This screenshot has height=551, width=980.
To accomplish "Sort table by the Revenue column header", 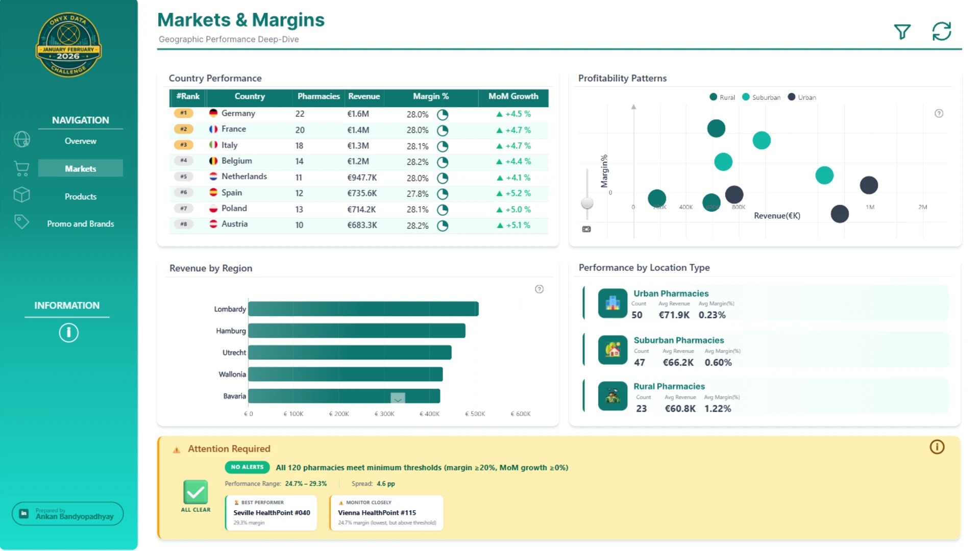I will (x=364, y=96).
